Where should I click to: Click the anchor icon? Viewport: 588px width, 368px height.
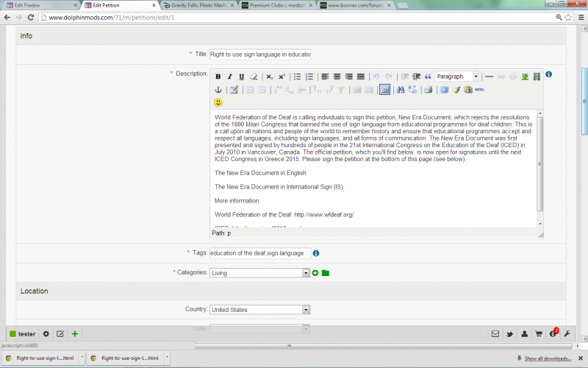[218, 90]
